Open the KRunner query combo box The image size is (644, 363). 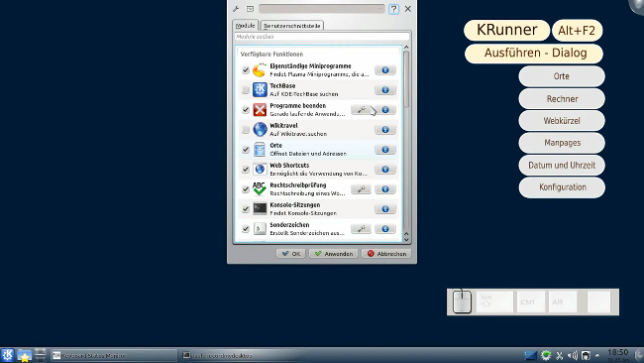click(322, 9)
